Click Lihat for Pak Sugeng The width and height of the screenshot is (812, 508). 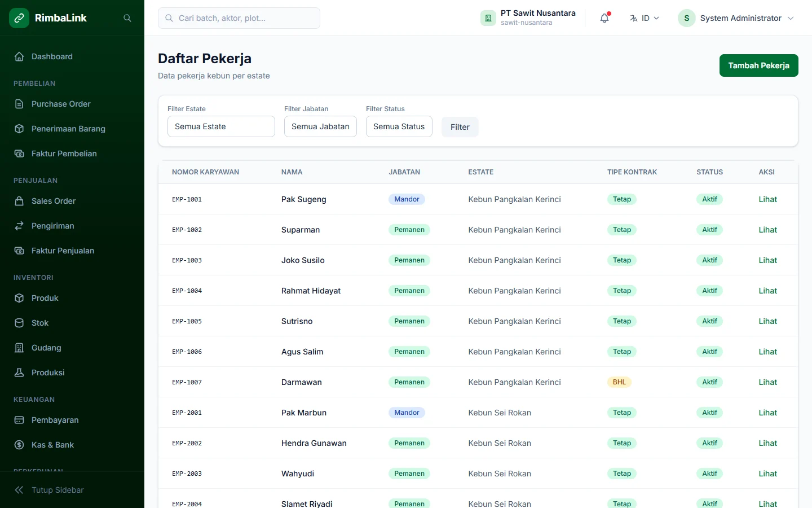coord(768,199)
